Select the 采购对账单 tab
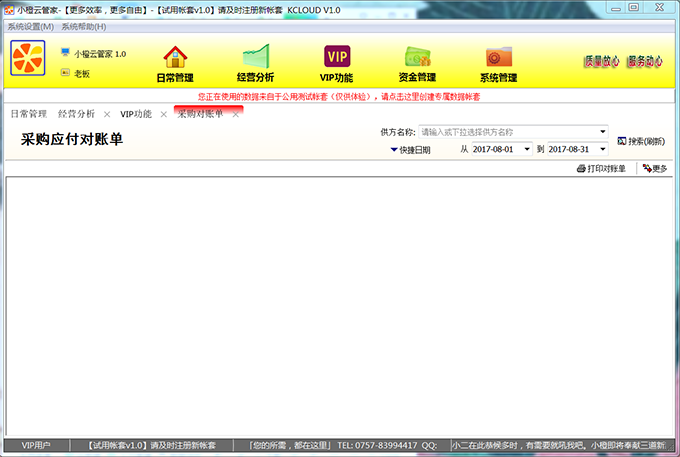Viewport: 680px width, 457px height. click(x=200, y=114)
